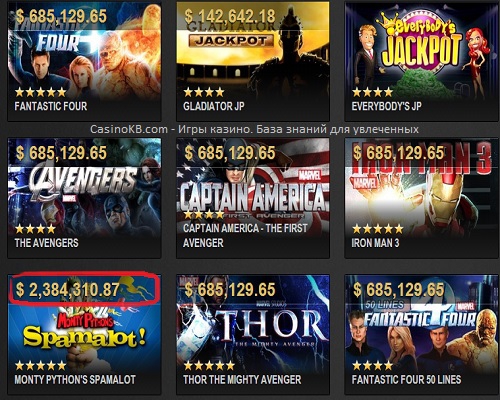Viewport: 500px width, 400px height.
Task: Click the GLADIATOR JP title text
Action: (x=214, y=106)
